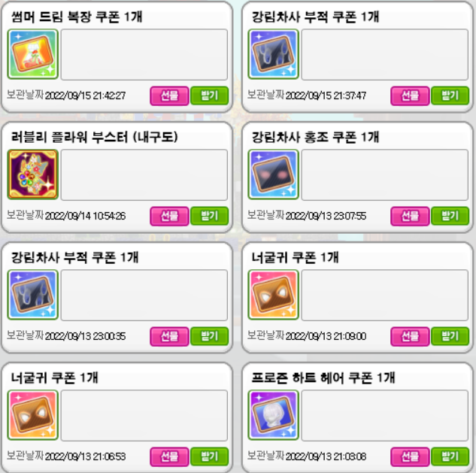Gift the 프로즌 하트 헤어 쿠폰 with 선물
Screen dimensions: 476x473
click(x=410, y=456)
